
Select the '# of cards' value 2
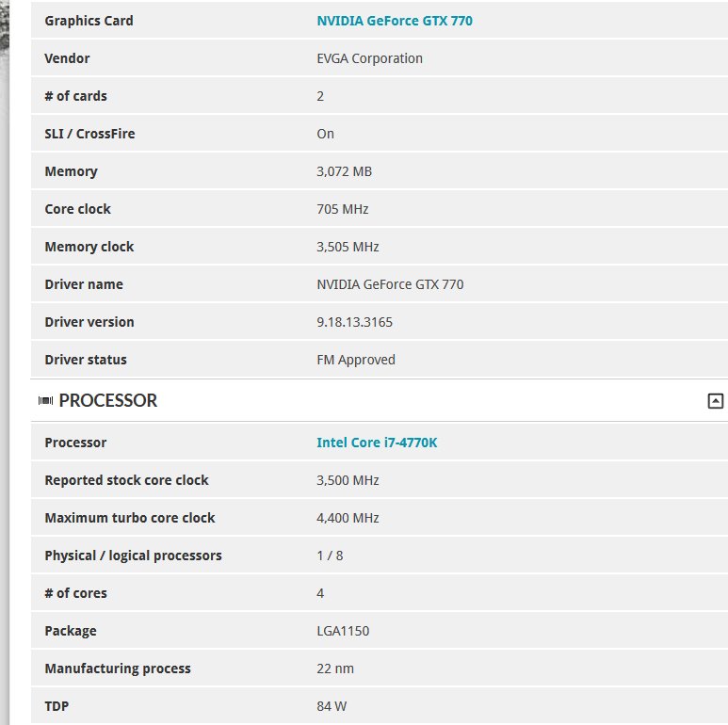pos(320,96)
